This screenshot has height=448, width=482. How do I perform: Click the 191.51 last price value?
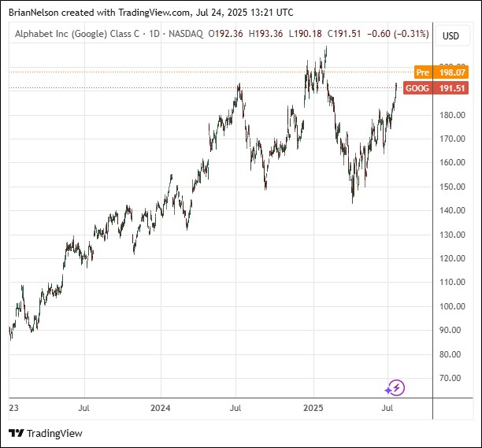(x=452, y=88)
